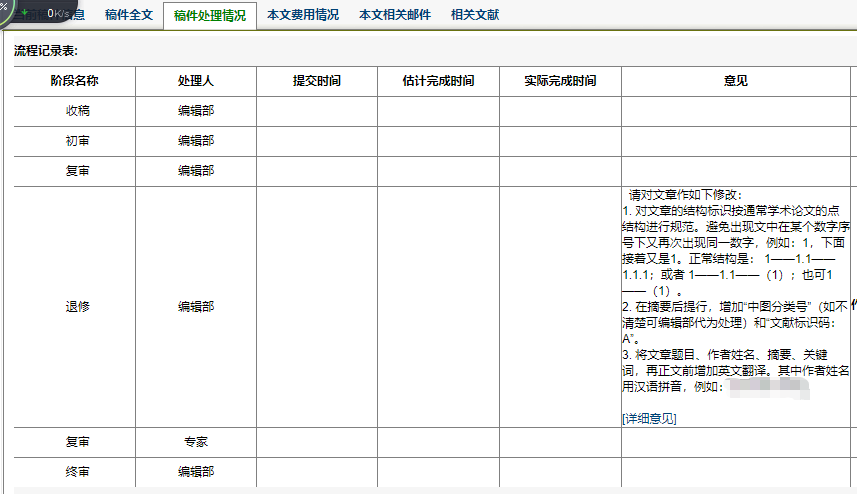857x494 pixels.
Task: Click the green download arrow speed indicator
Action: (25, 11)
